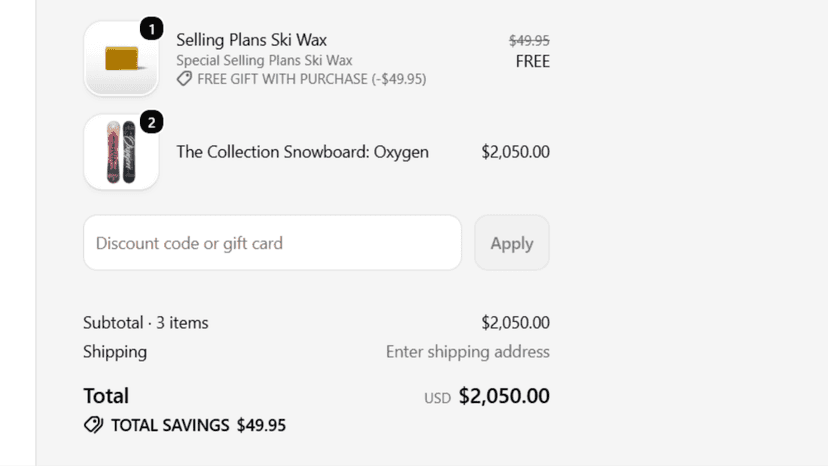Click the USD currency label
828x466 pixels.
tap(438, 398)
